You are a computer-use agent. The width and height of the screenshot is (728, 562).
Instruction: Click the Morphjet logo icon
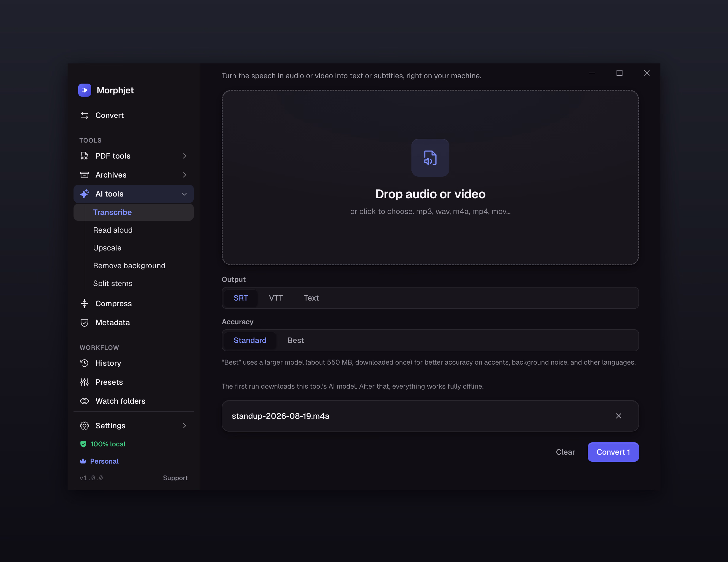tap(85, 90)
